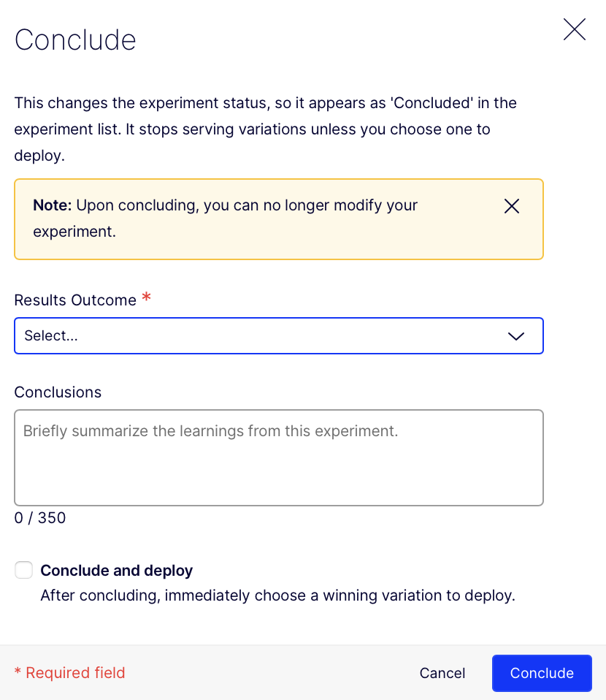
Task: Open the Results Outcome dropdown
Action: coord(278,336)
